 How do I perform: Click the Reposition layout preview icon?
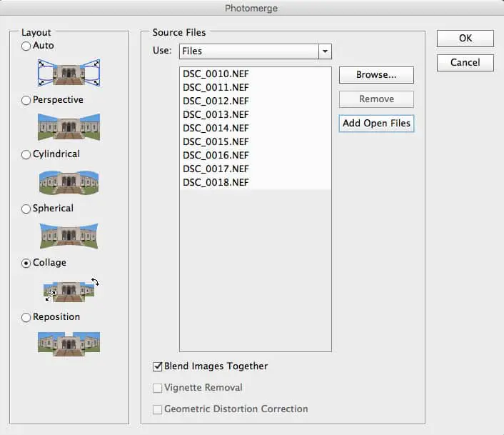pyautogui.click(x=69, y=343)
